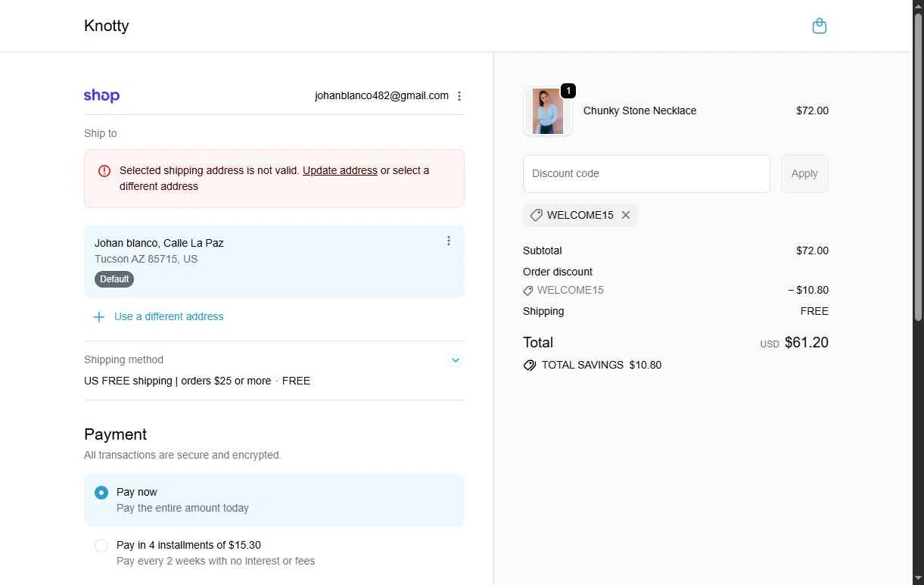The height and width of the screenshot is (585, 924).
Task: Click the Shipping FREE value in summary
Action: [x=814, y=311]
